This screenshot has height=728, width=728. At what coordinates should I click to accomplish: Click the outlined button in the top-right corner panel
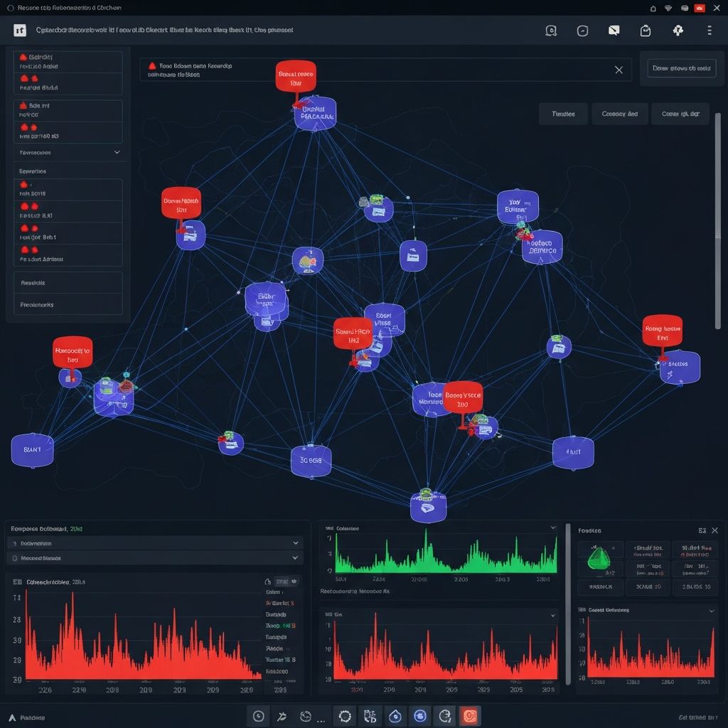pos(681,69)
